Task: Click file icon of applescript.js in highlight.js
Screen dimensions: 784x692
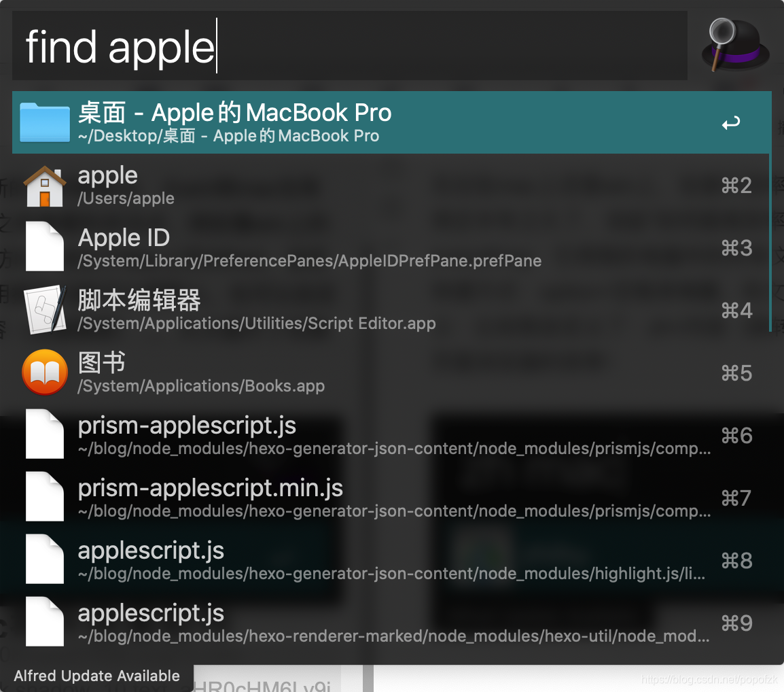Action: 45,559
